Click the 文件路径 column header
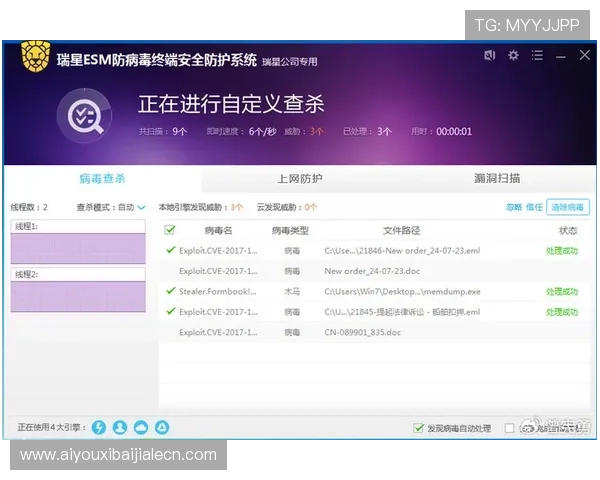 (x=401, y=230)
